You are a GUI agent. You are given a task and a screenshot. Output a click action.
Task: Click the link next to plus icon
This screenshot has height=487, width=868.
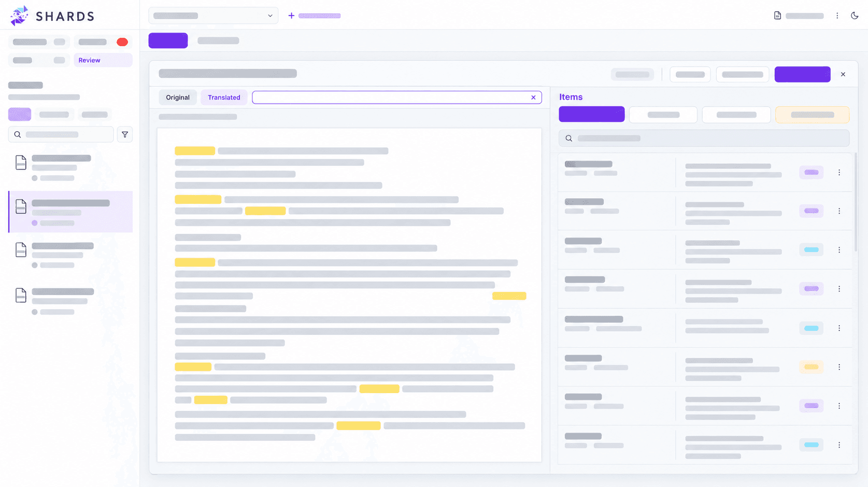coord(320,16)
